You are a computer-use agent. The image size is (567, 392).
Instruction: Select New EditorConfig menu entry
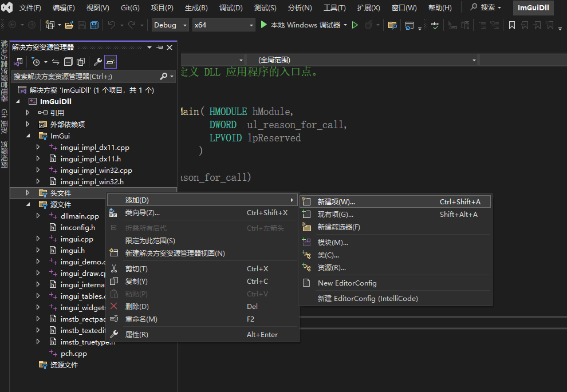(x=395, y=283)
